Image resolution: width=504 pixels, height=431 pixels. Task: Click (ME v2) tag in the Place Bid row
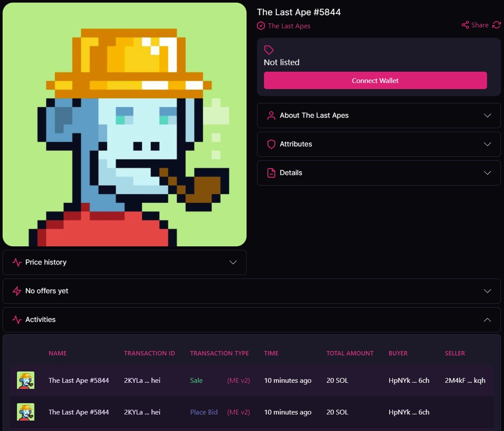point(238,412)
